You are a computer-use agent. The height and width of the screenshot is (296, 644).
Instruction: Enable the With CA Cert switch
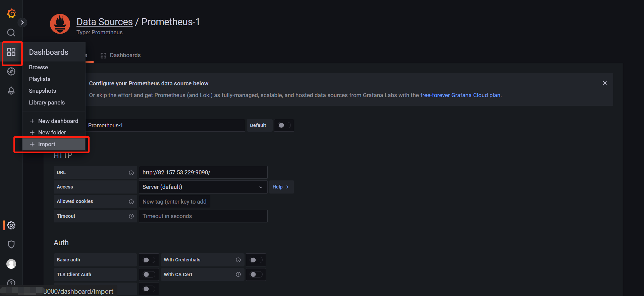tap(256, 274)
